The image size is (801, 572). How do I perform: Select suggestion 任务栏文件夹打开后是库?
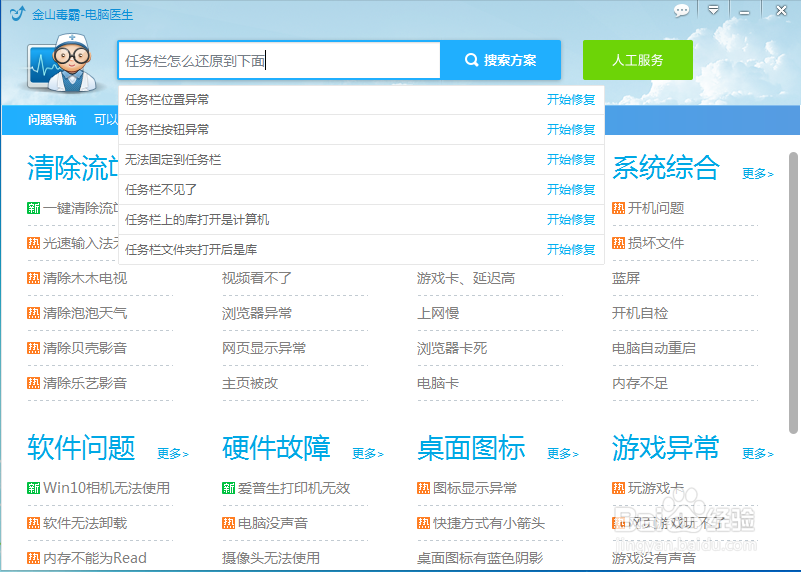pyautogui.click(x=191, y=250)
